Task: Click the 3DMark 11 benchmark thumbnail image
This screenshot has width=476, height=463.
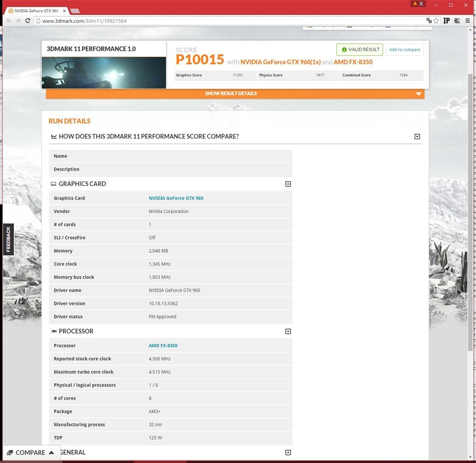Action: 104,73
